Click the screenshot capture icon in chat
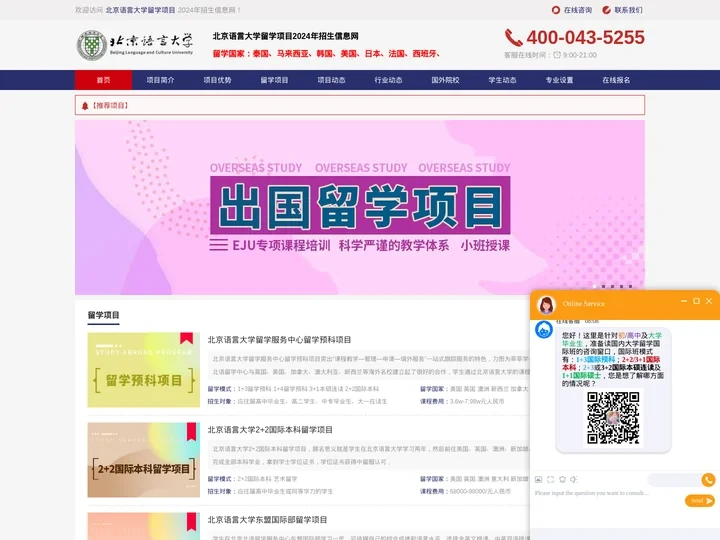720x540 pixels. (551, 479)
